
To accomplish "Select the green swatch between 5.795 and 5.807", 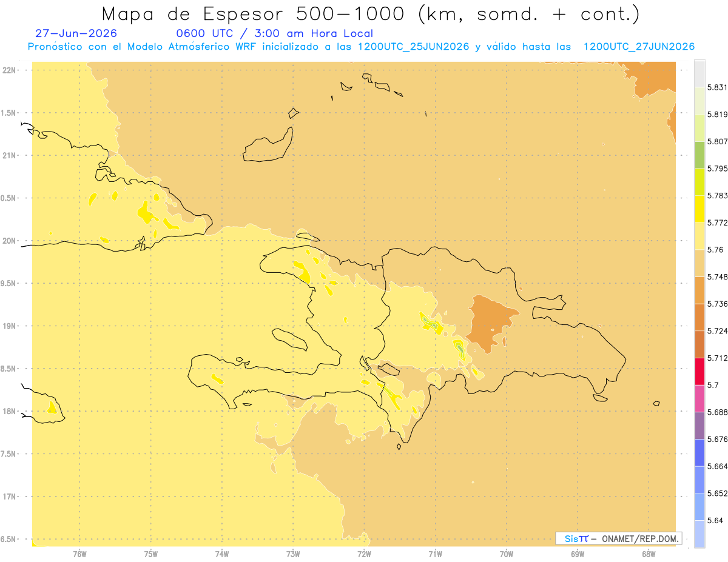I will (x=699, y=155).
